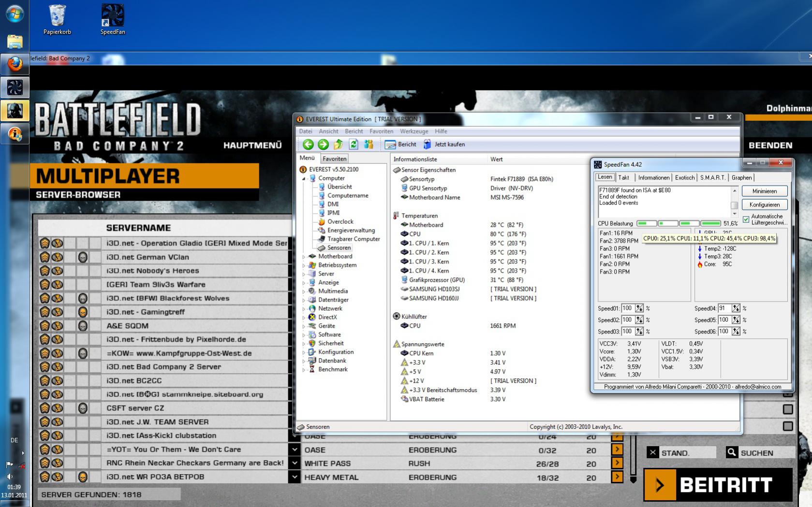Image resolution: width=812 pixels, height=507 pixels.
Task: Select i3D.net BC2CC server row
Action: click(163, 380)
